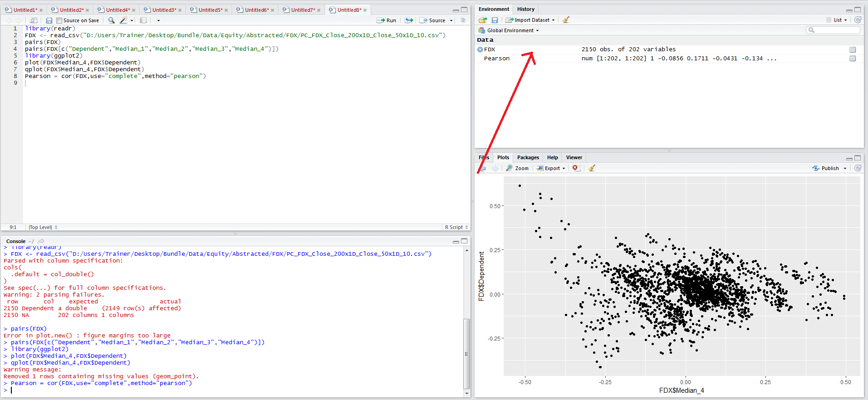Viewport: 868px width, 400px height.
Task: Show document outline icon
Action: 463,20
